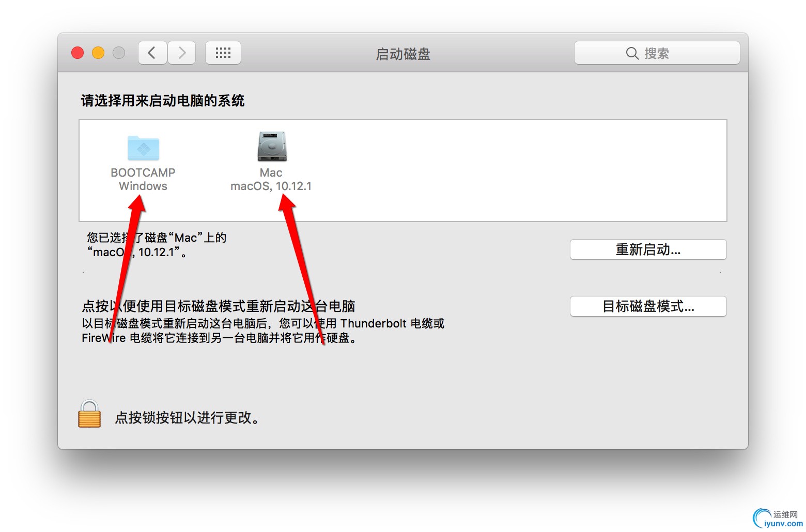Viewport: 806px width, 532px height.
Task: Minimize the window with yellow button
Action: tap(98, 53)
